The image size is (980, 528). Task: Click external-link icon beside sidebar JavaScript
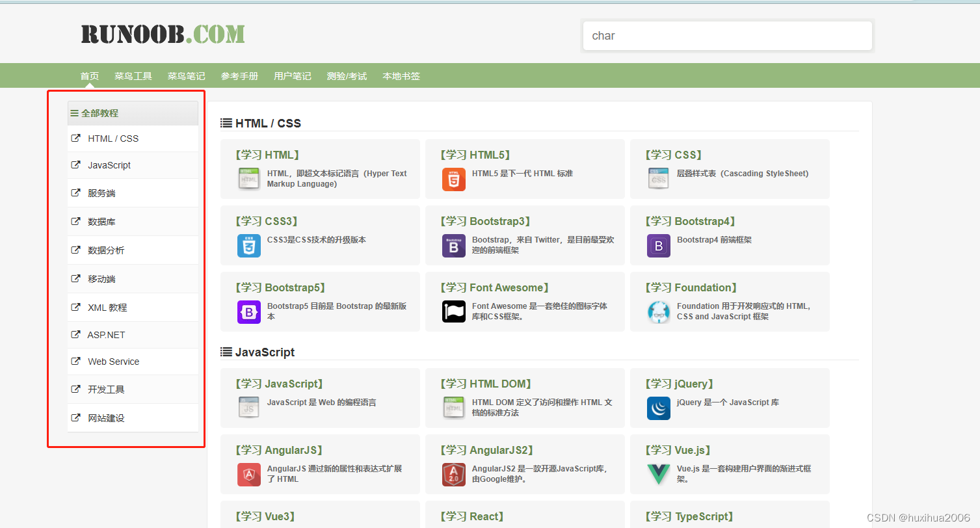point(75,165)
